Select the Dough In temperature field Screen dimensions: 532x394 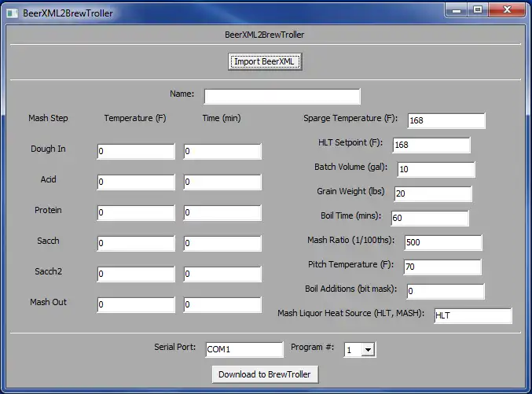[136, 152]
